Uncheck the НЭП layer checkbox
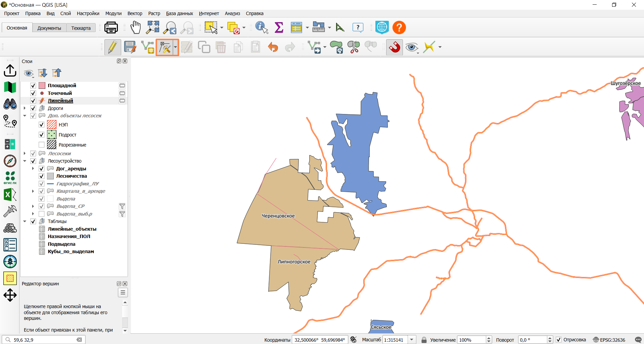Viewport: 644px width, 344px height. coord(42,125)
